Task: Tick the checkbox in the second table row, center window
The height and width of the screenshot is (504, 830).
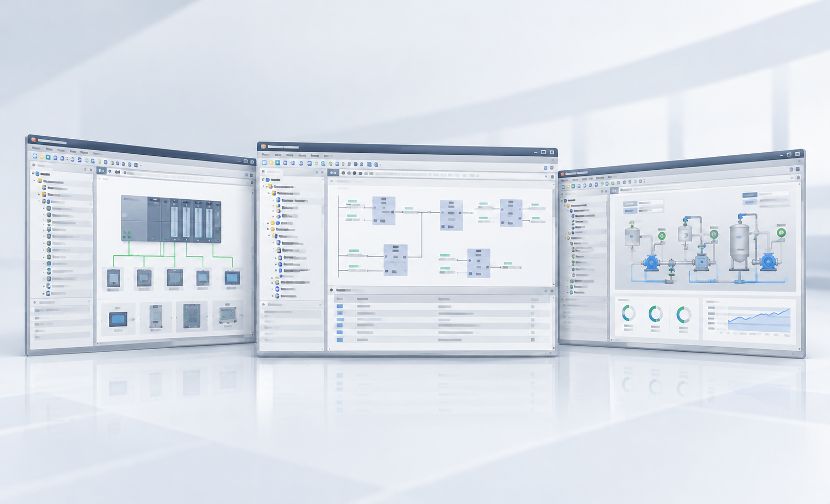Action: click(x=533, y=313)
